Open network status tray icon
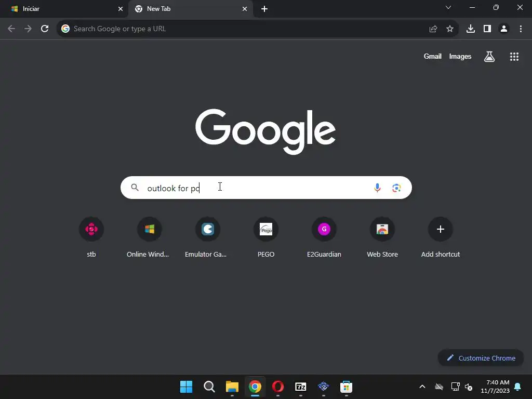This screenshot has width=532, height=399. pos(455,387)
